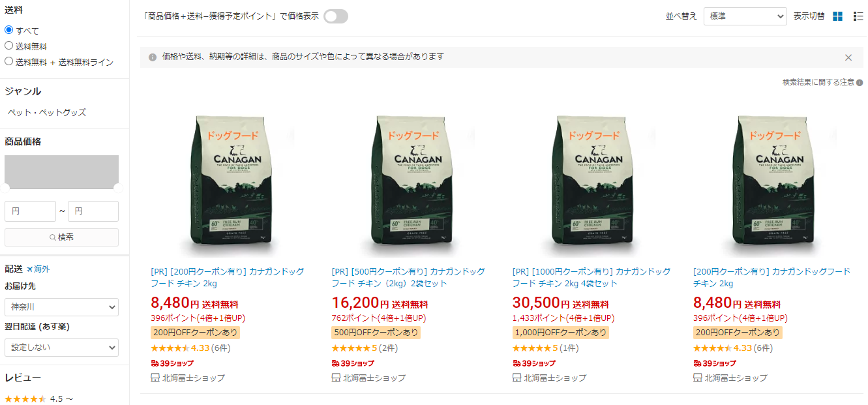Click the 検索 price search button
The width and height of the screenshot is (868, 405).
coord(61,237)
